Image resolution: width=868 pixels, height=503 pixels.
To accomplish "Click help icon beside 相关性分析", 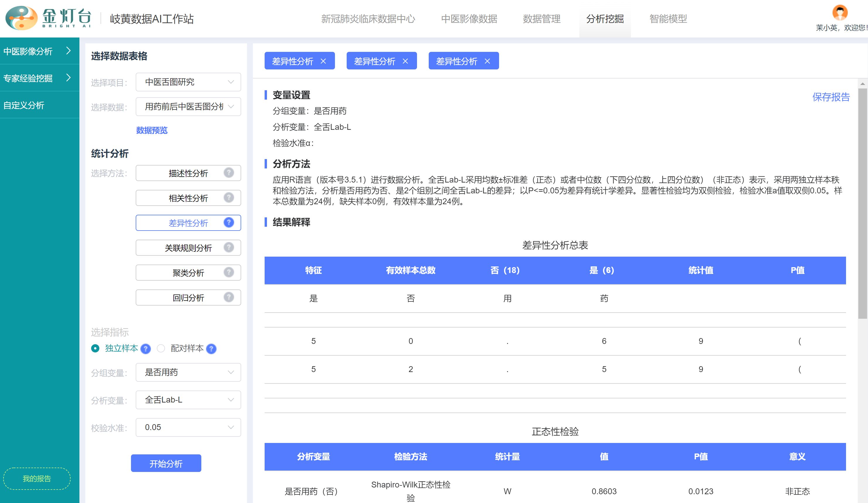I will click(x=228, y=198).
